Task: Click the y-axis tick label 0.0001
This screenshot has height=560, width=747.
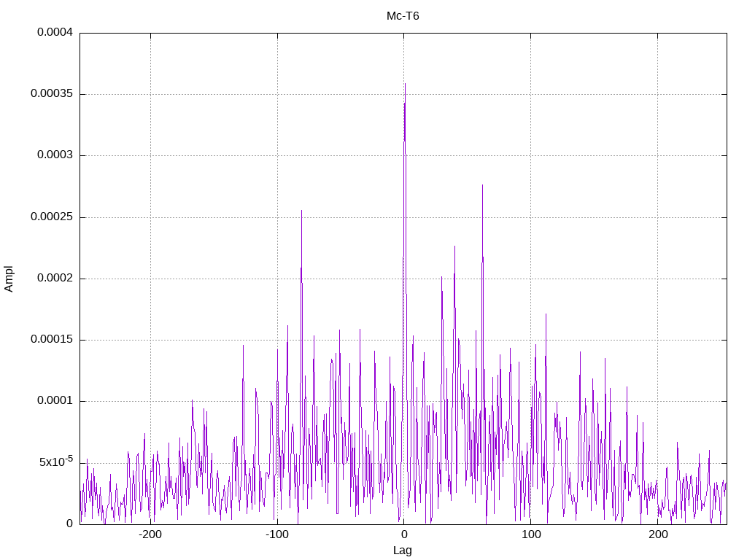Action: (x=55, y=401)
